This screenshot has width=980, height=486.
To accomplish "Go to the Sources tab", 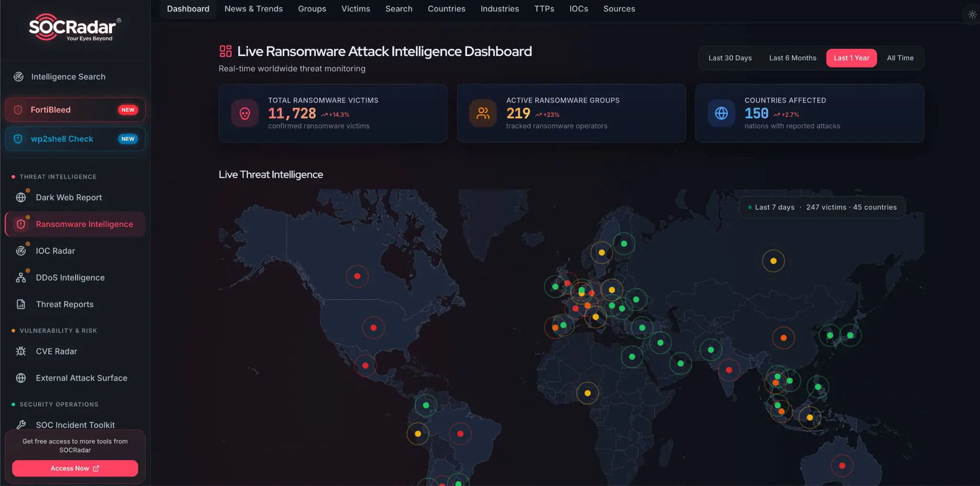I will 619,9.
